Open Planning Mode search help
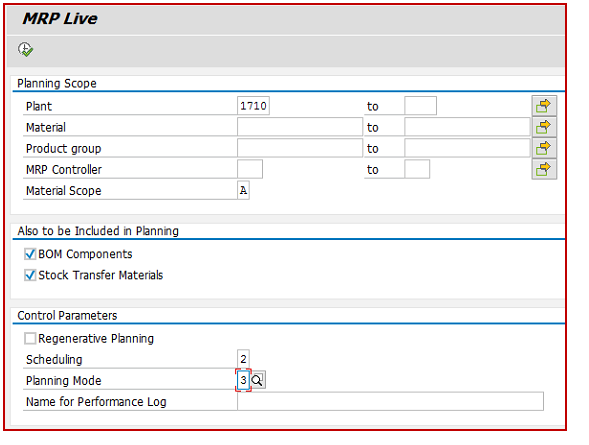 (258, 380)
